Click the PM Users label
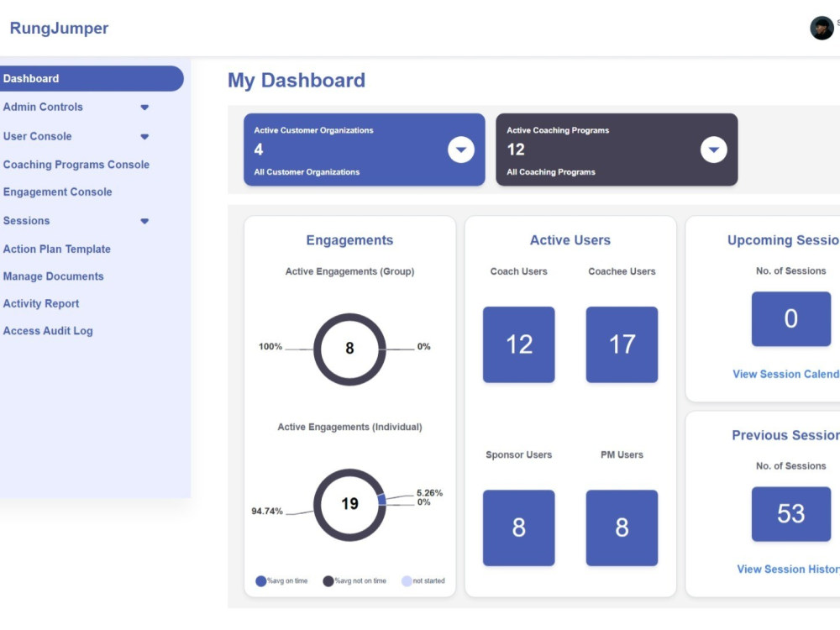This screenshot has width=840, height=630. point(622,454)
